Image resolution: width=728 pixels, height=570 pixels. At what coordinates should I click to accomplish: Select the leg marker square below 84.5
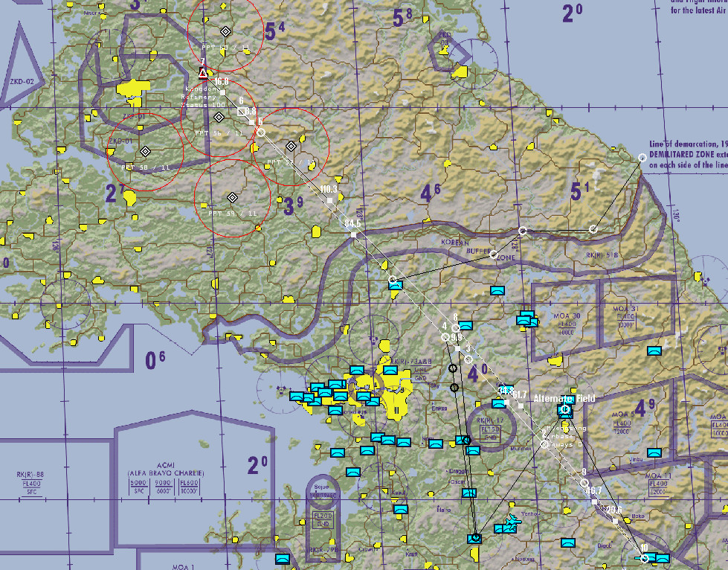click(353, 235)
